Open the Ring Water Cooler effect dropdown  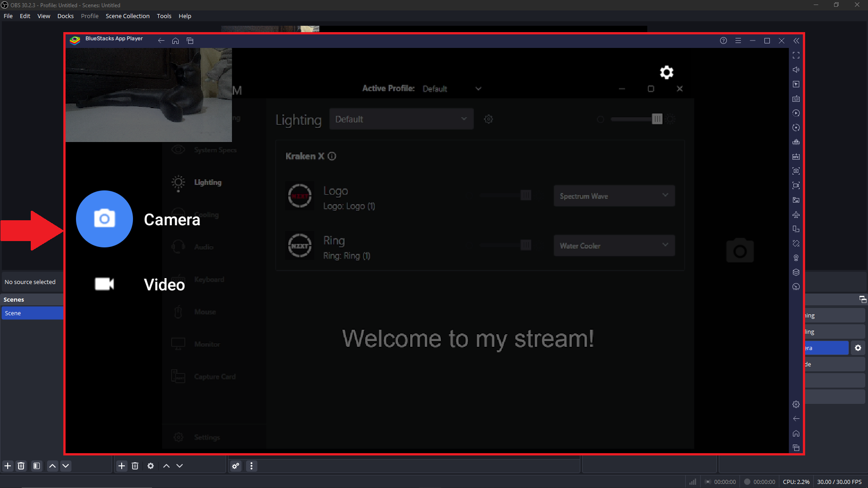(x=614, y=246)
